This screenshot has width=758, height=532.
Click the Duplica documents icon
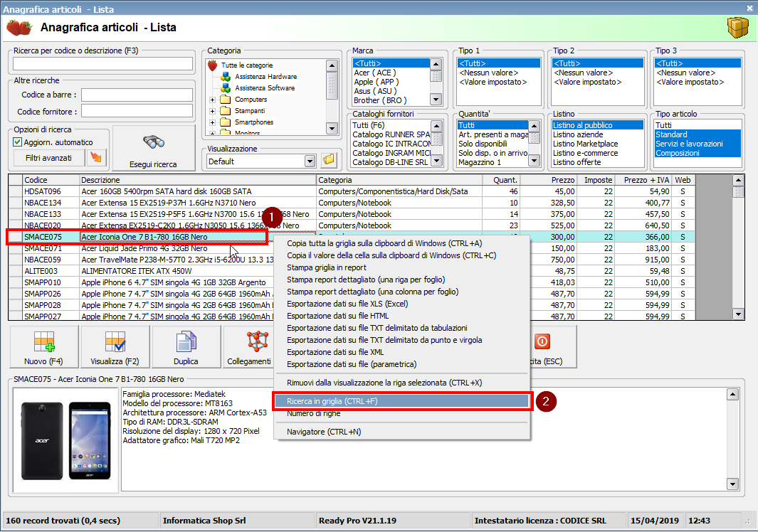click(x=186, y=341)
